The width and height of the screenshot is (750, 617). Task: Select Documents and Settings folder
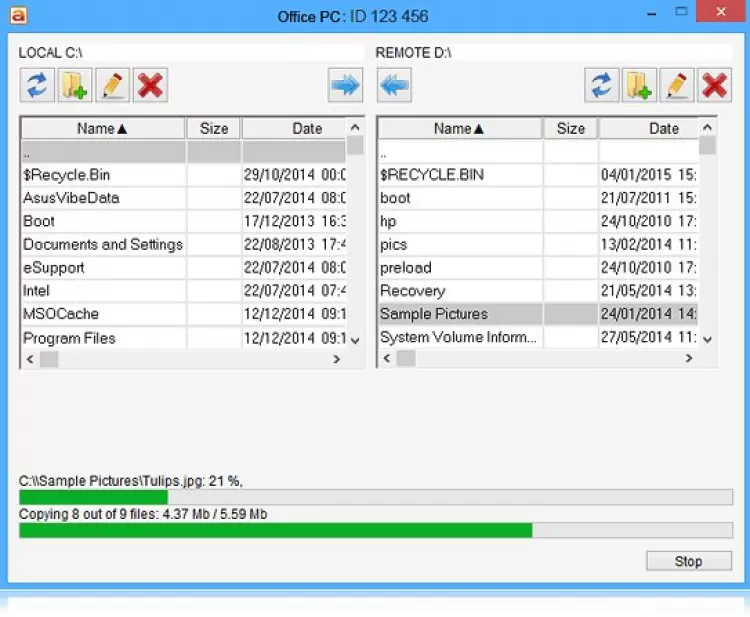184,244
